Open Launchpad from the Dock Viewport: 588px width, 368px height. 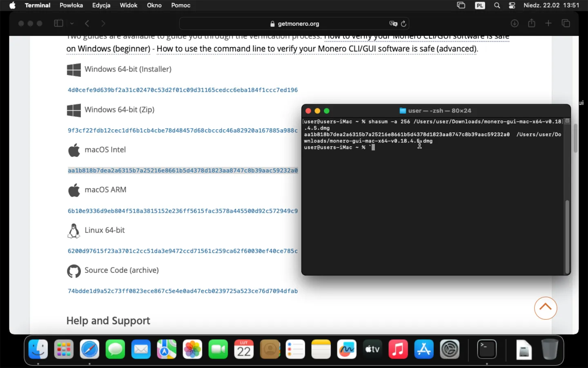[x=64, y=350]
